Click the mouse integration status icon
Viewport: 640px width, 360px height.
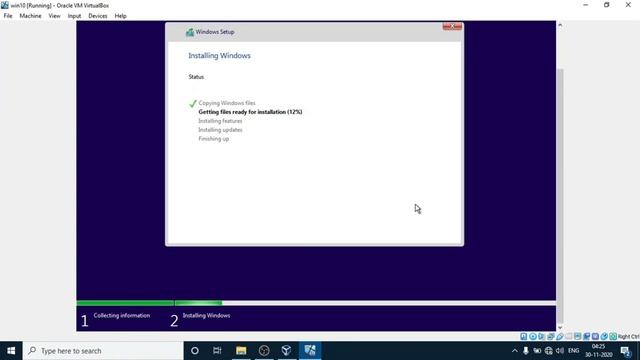click(x=604, y=336)
